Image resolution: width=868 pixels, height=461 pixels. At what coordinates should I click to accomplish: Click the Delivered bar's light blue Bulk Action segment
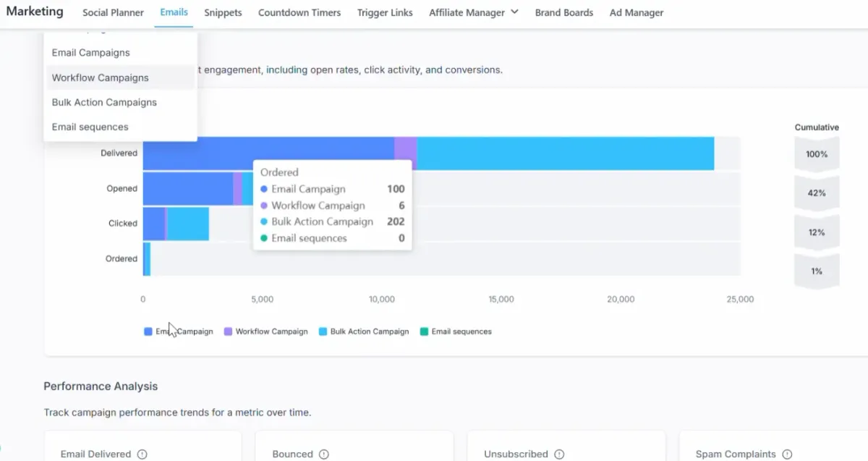[x=566, y=153]
